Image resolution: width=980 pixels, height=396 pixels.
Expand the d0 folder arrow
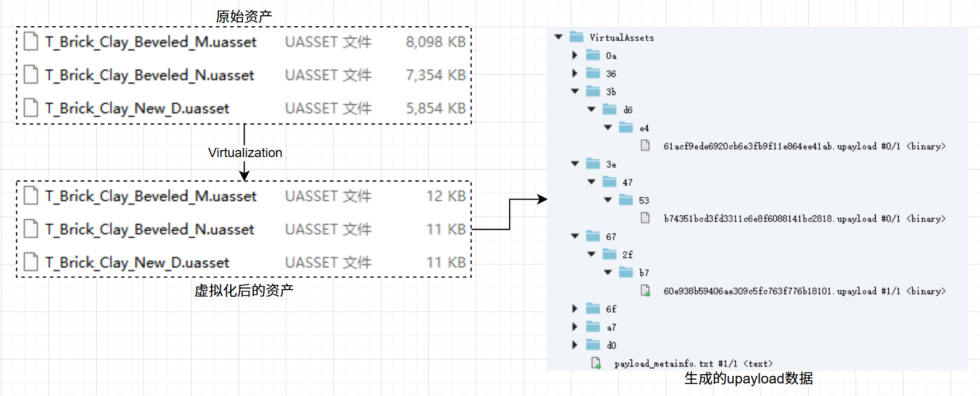tap(575, 345)
